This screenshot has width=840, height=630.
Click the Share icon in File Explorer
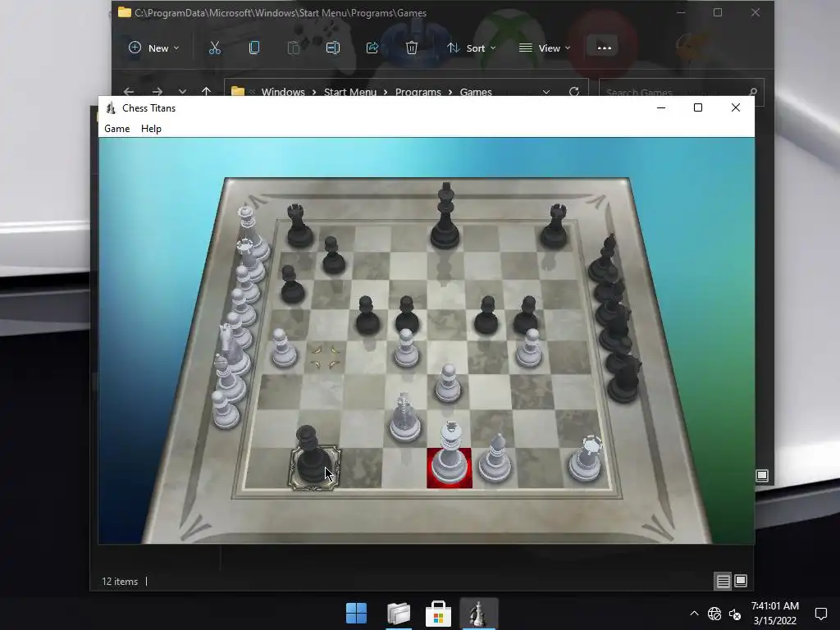pos(372,48)
